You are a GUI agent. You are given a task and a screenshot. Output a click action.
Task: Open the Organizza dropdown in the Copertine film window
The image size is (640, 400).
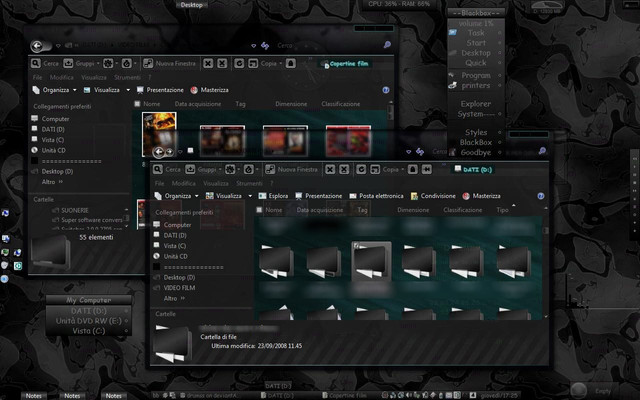[55, 90]
